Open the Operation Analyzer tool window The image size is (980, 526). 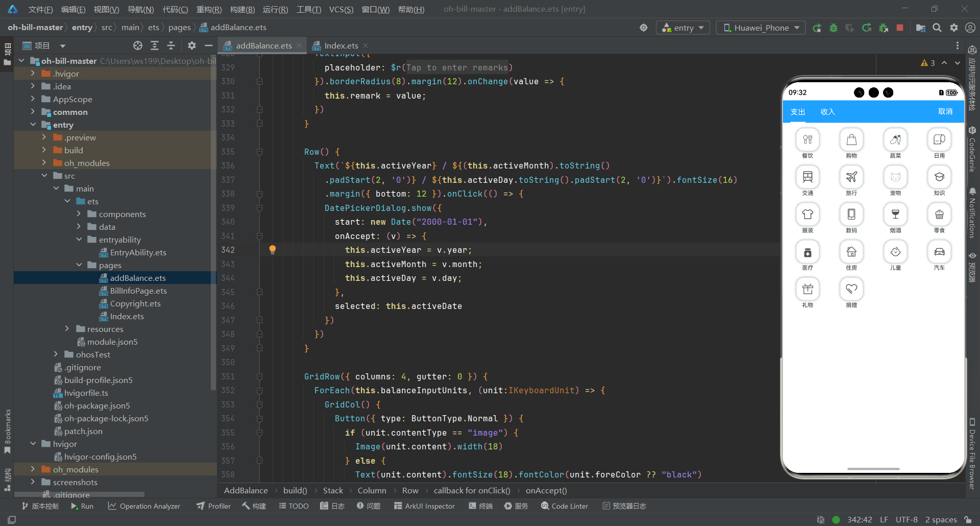tap(144, 506)
